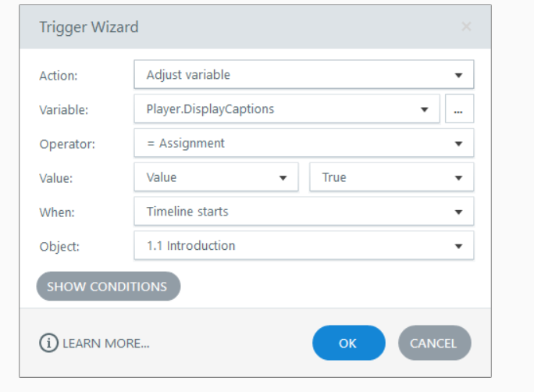Screen dimensions: 534x392
Task: Confirm the trigger with OK
Action: 348,343
